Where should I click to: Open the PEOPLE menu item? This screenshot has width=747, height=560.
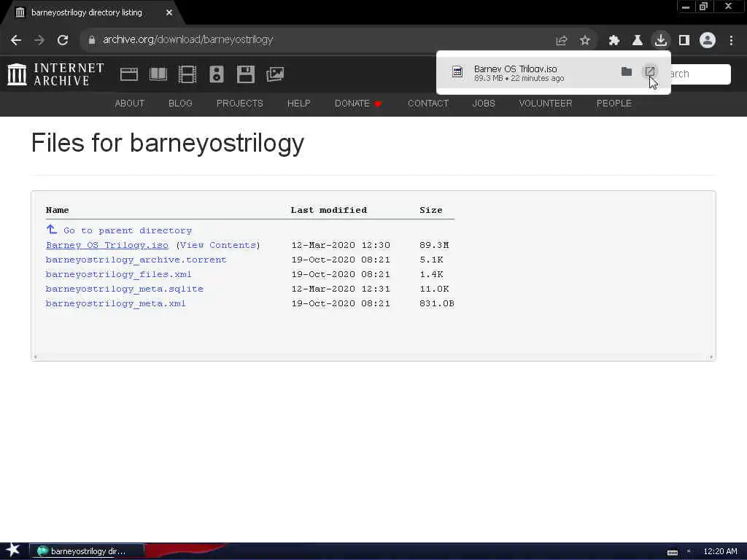pyautogui.click(x=614, y=104)
